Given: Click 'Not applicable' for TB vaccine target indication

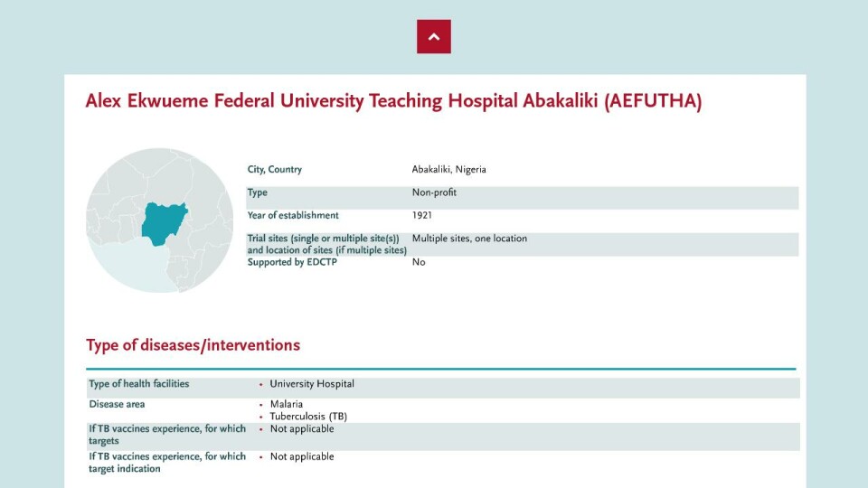Looking at the screenshot, I should (x=302, y=457).
